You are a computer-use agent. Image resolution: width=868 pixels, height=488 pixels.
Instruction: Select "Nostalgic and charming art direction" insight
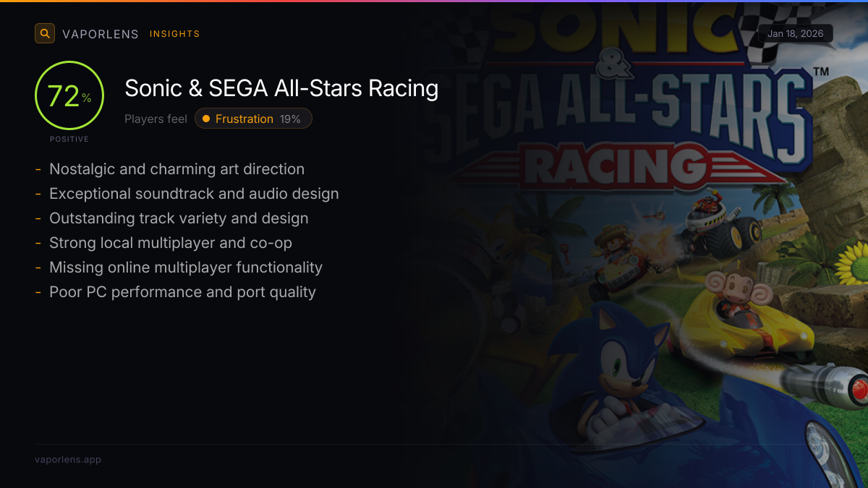point(176,169)
